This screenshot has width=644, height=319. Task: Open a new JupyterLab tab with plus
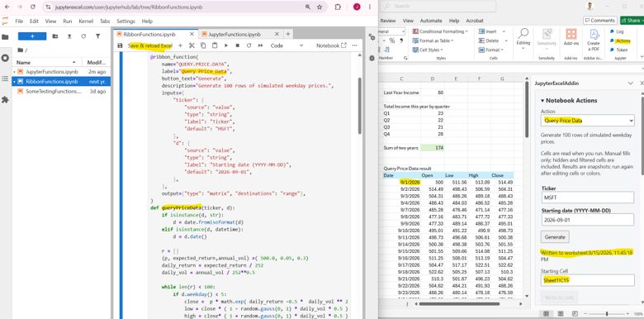pyautogui.click(x=288, y=34)
